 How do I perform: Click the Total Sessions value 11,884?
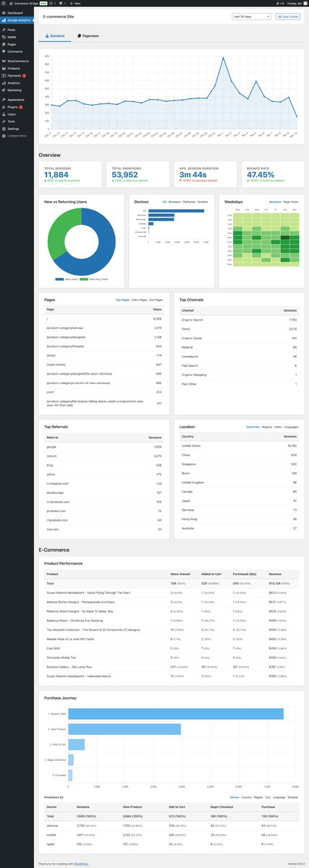(x=56, y=174)
